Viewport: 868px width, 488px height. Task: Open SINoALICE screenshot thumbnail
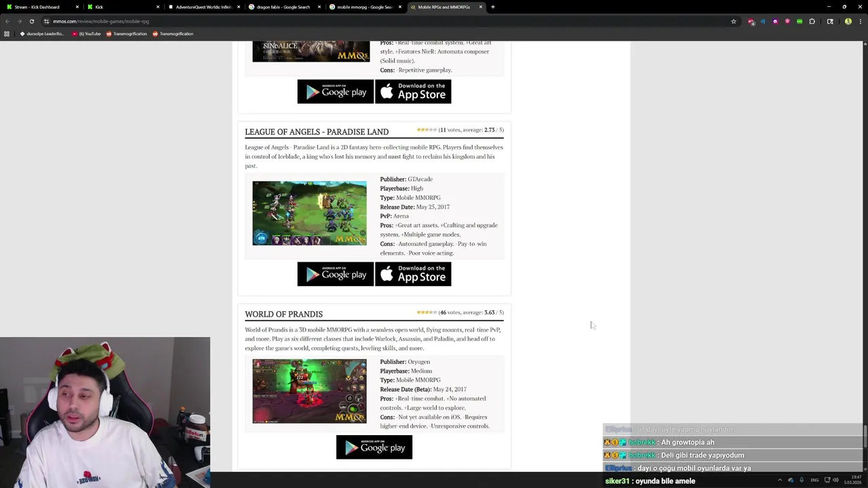311,52
